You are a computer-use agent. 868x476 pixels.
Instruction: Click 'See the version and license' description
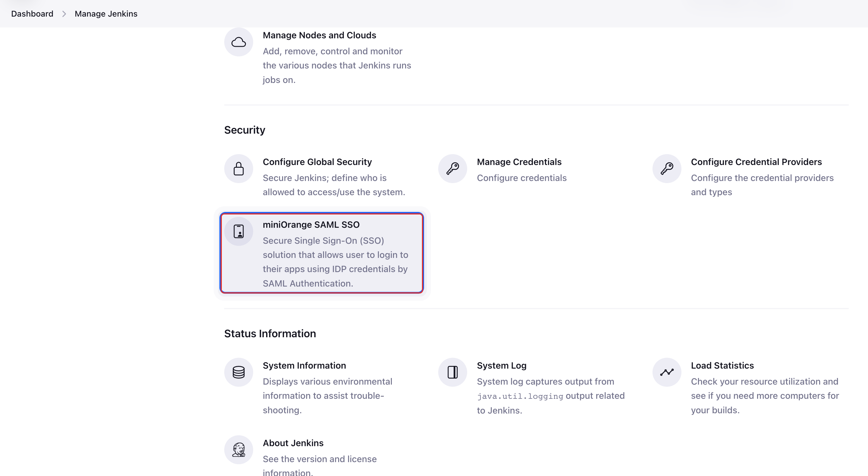319,459
